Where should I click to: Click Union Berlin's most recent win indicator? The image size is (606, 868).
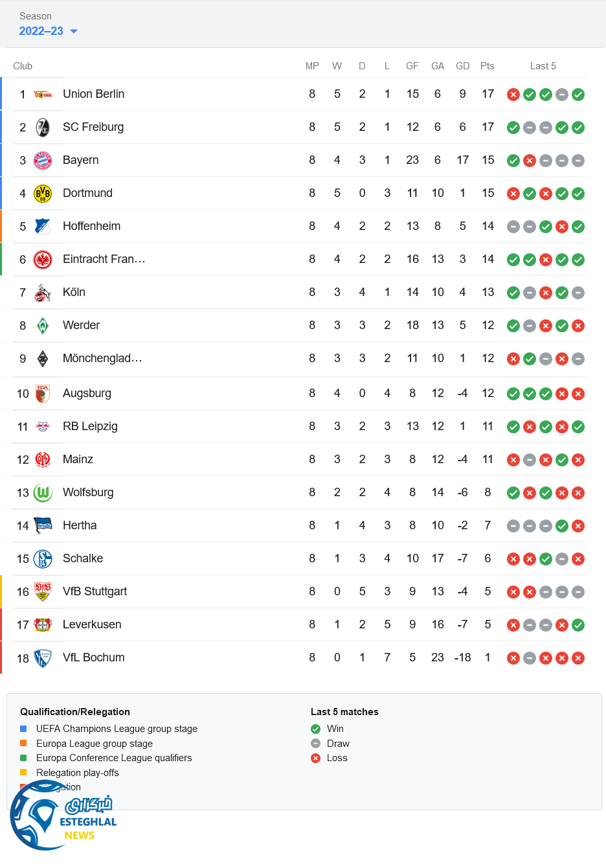click(578, 95)
